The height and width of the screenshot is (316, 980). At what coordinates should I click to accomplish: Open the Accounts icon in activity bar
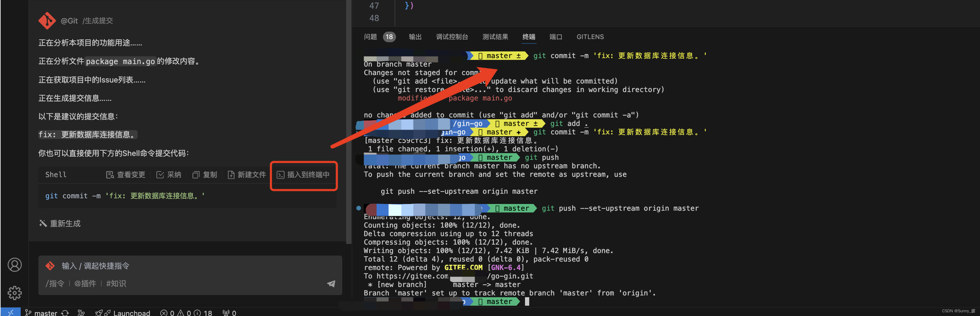click(15, 265)
